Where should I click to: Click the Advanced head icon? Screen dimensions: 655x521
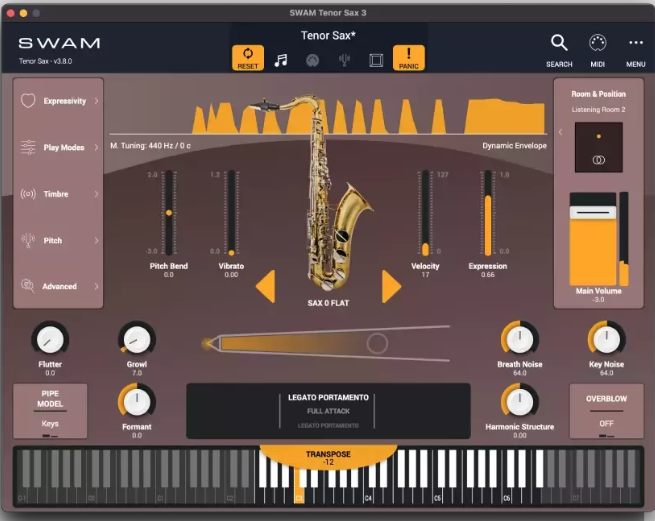coord(28,286)
